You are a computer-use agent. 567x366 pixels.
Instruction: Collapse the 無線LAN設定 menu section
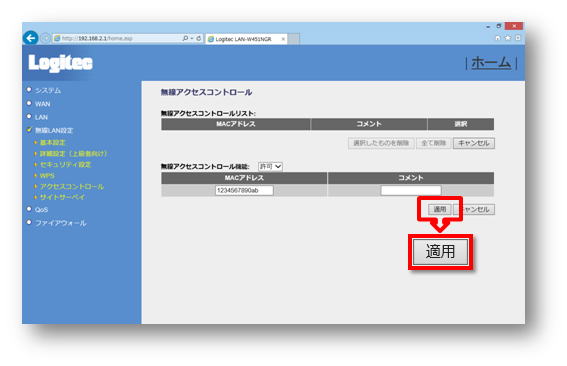pos(54,131)
